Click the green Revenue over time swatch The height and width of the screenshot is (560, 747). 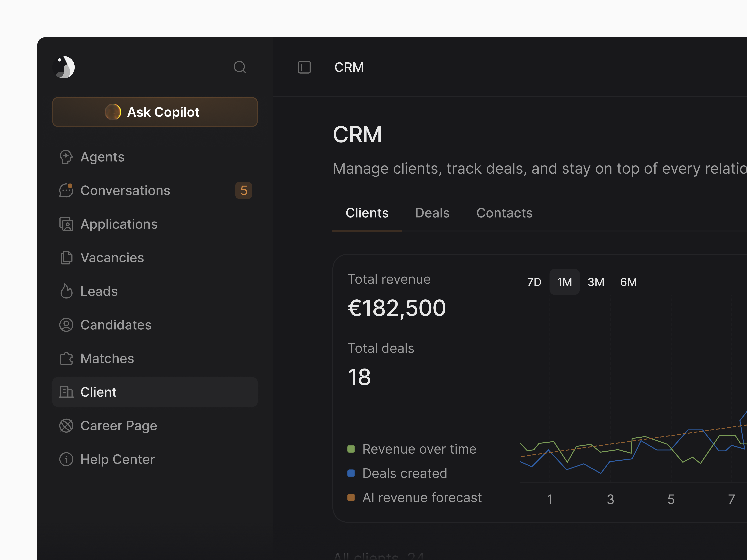tap(351, 449)
